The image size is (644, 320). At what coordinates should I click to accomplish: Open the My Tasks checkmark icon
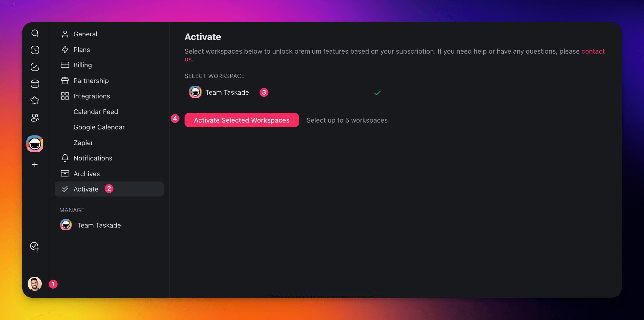pyautogui.click(x=35, y=67)
